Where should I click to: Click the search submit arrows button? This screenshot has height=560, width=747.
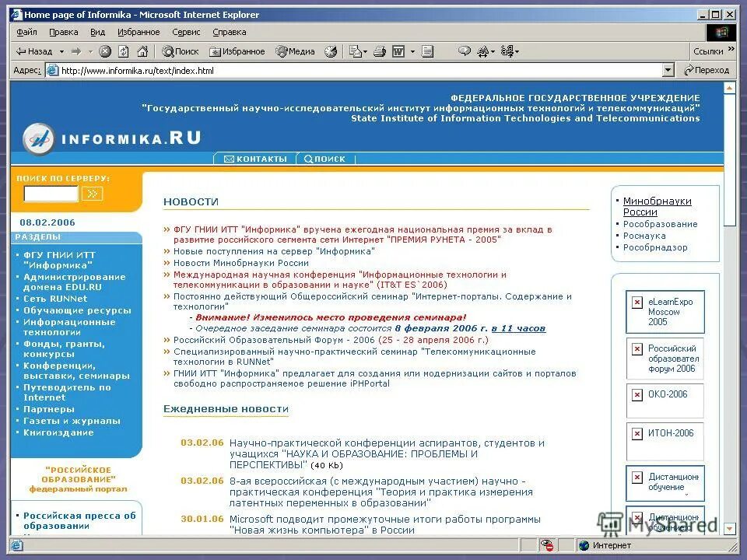pos(92,194)
